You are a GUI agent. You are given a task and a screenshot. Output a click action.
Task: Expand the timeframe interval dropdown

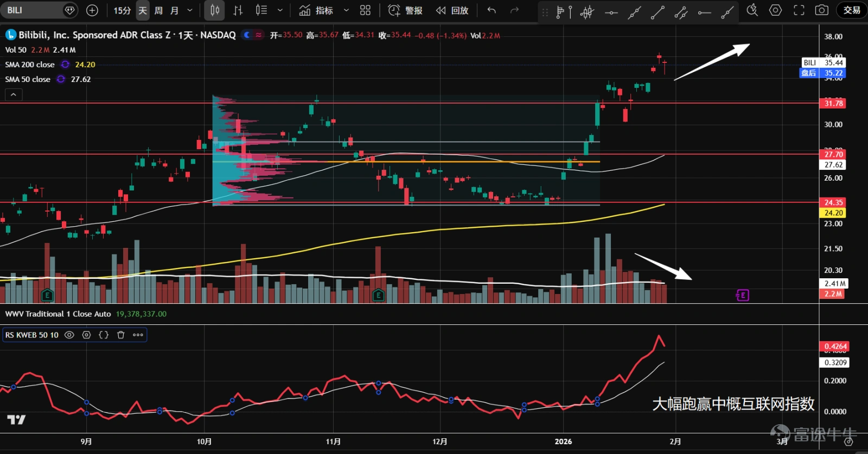point(190,10)
